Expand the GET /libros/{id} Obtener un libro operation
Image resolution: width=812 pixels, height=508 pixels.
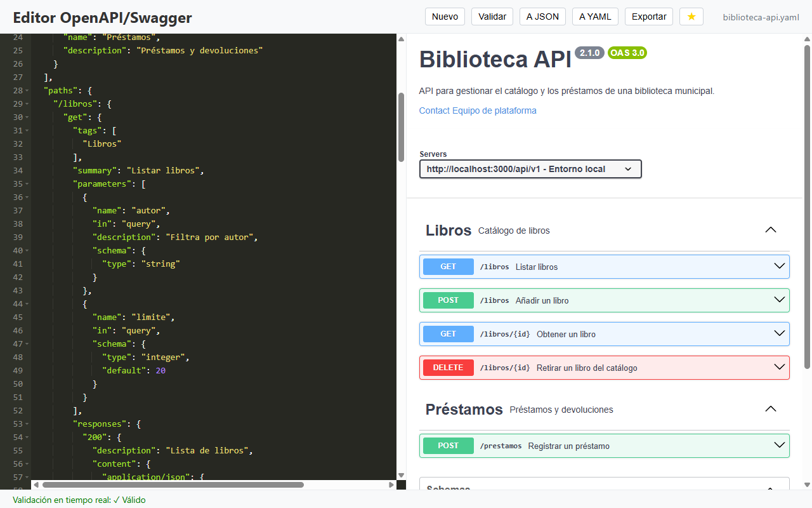[605, 334]
